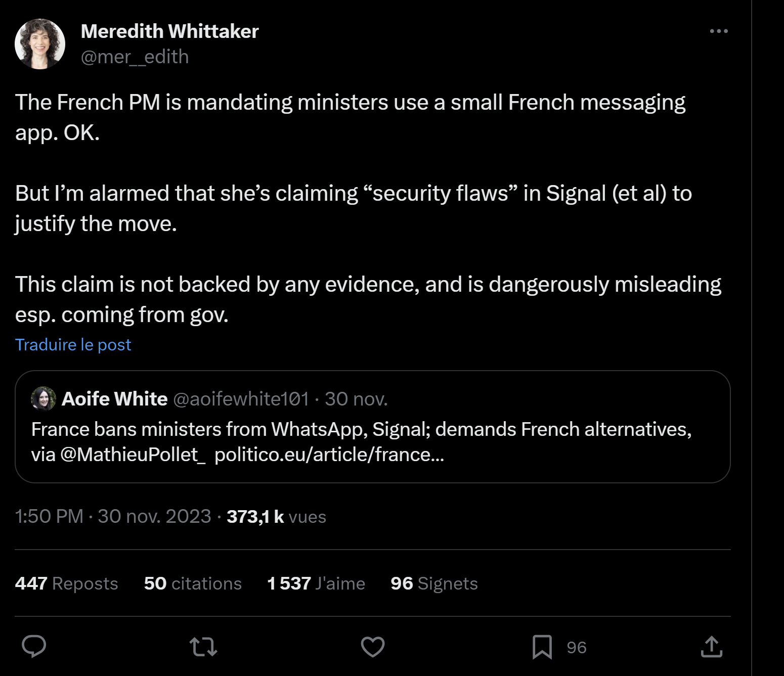Toggle the bookmark icon next to 96
Viewport: 784px width, 676px height.
(542, 647)
